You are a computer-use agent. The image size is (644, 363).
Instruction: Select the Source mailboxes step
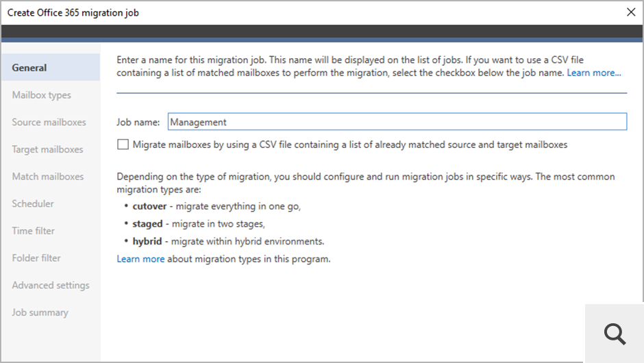(x=49, y=122)
